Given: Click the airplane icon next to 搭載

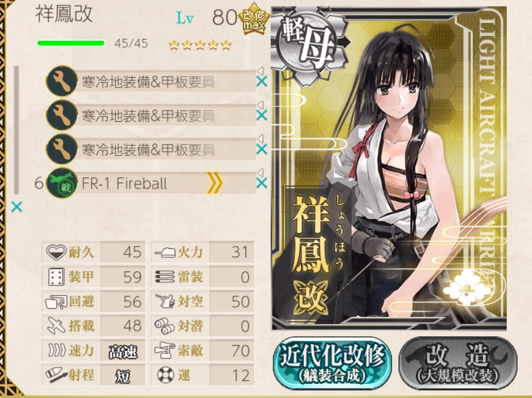Looking at the screenshot, I should pos(55,326).
